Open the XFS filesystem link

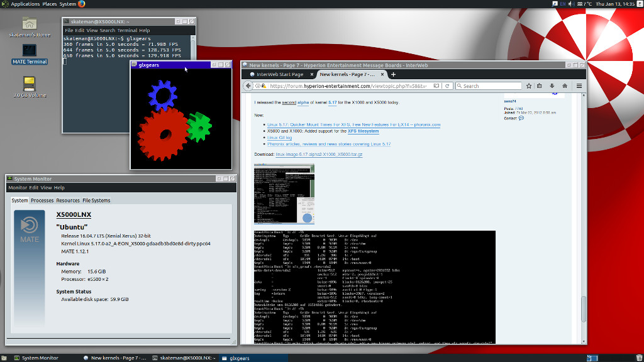click(x=363, y=131)
